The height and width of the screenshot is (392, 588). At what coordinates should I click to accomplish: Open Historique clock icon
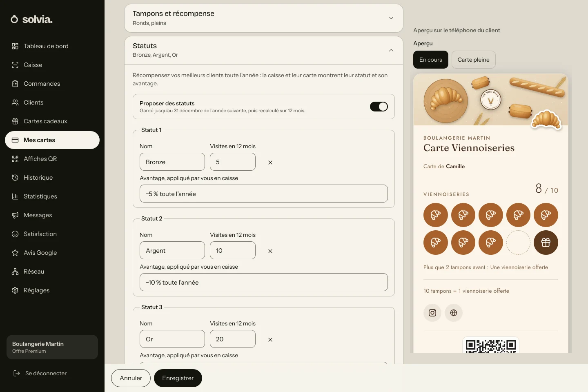15,178
